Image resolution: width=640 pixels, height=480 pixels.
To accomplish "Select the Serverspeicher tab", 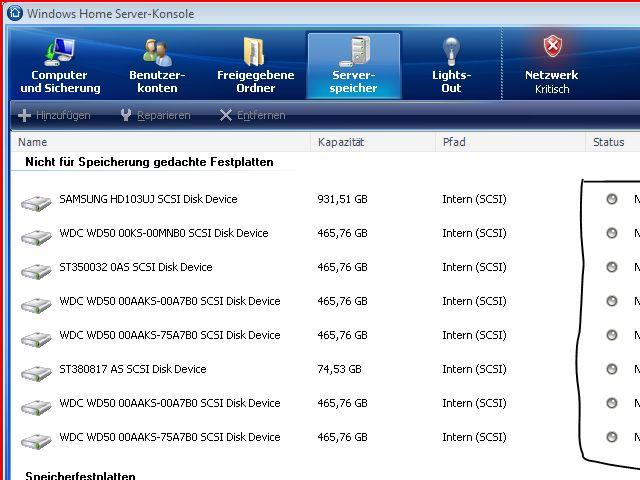I will click(x=353, y=65).
